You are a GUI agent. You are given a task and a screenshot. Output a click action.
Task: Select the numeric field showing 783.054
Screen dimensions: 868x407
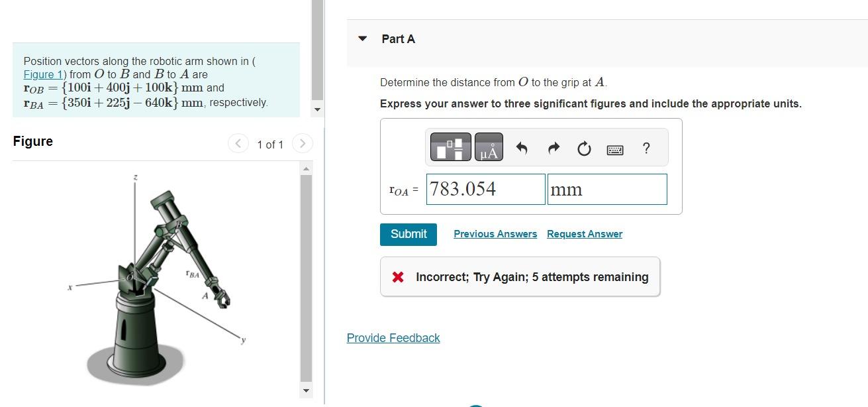(x=485, y=189)
